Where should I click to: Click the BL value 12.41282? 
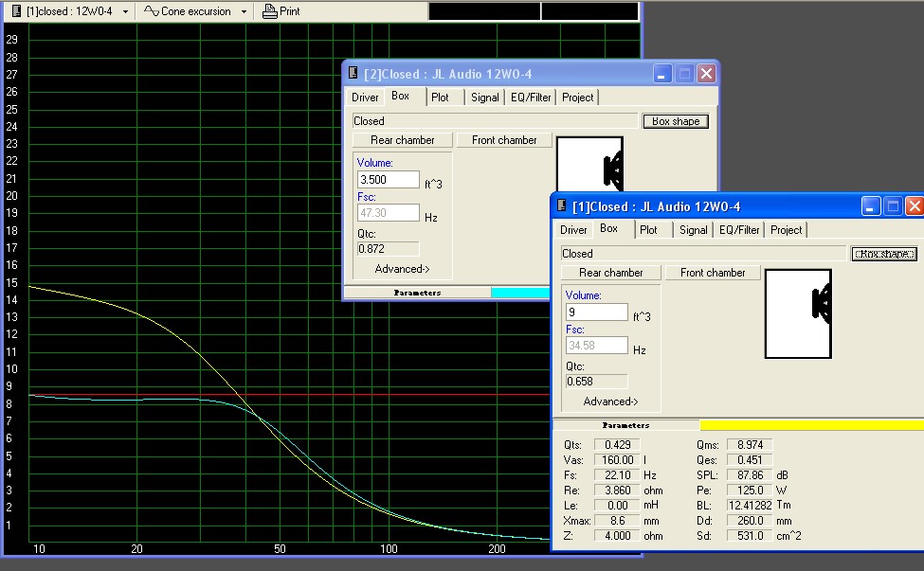point(750,506)
